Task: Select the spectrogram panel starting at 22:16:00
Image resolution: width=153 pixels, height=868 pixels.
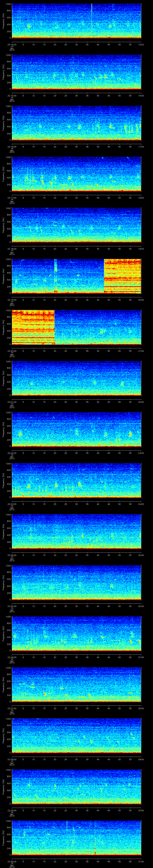Action: pyautogui.click(x=76, y=123)
